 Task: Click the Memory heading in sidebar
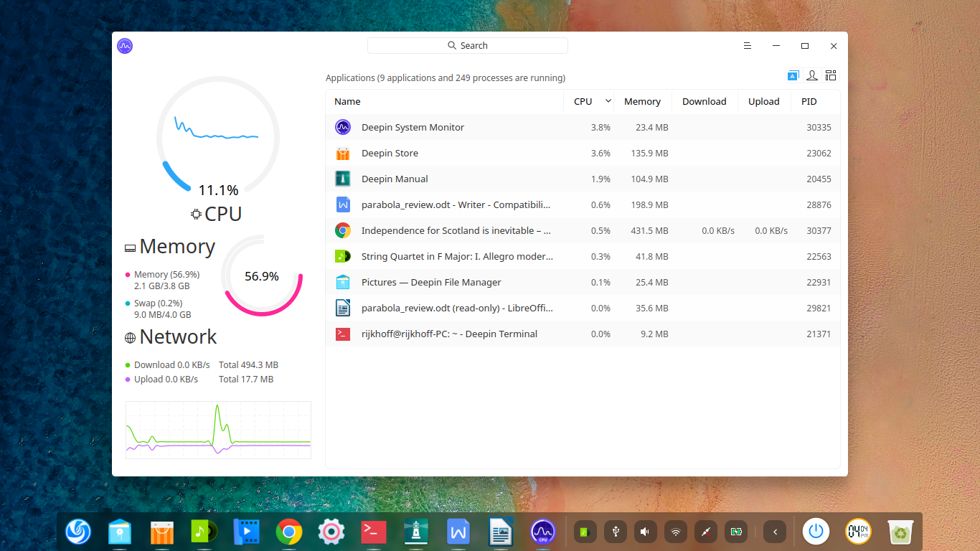177,246
